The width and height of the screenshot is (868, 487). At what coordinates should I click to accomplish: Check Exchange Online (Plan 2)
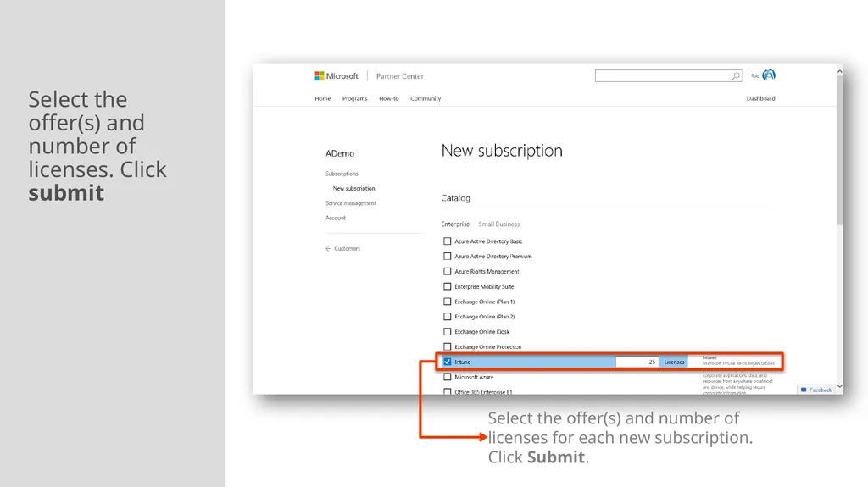448,317
